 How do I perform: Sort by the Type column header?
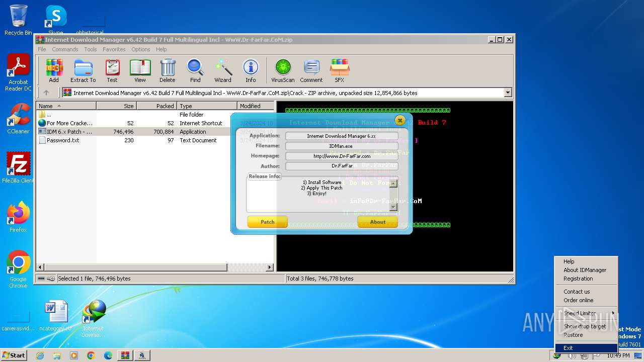(207, 106)
